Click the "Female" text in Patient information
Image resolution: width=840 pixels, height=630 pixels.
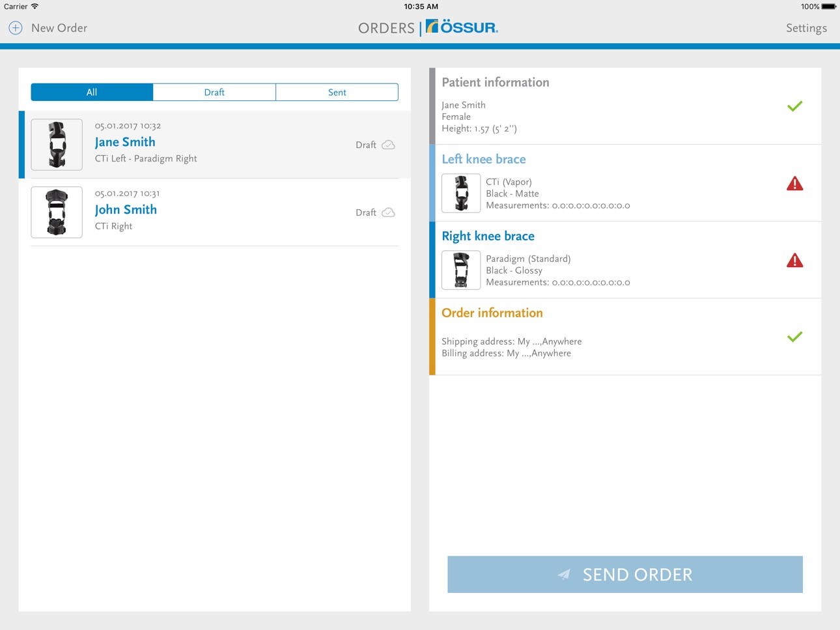456,117
